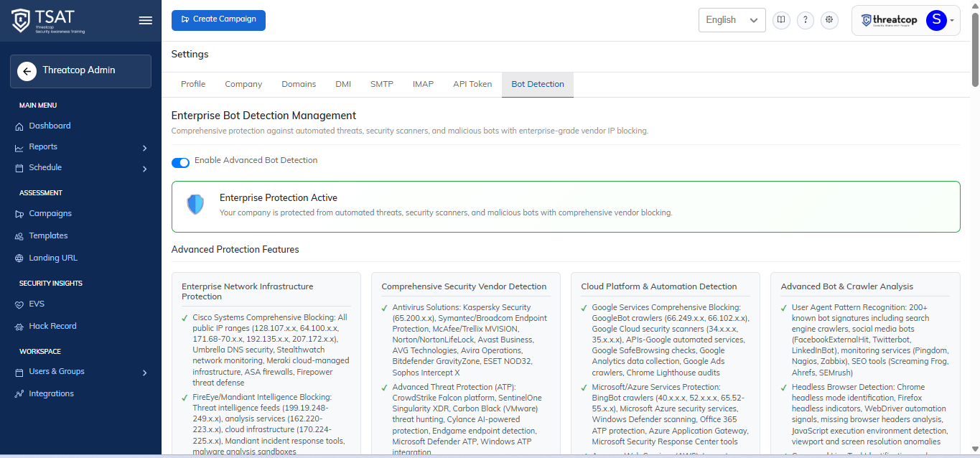Select the Bot Detection tab

point(538,84)
